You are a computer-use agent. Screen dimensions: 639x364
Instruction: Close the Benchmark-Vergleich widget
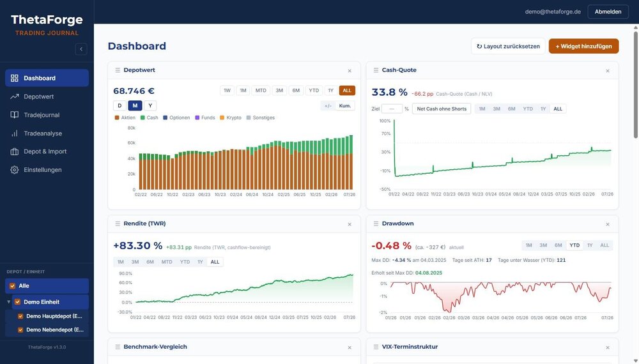click(350, 347)
